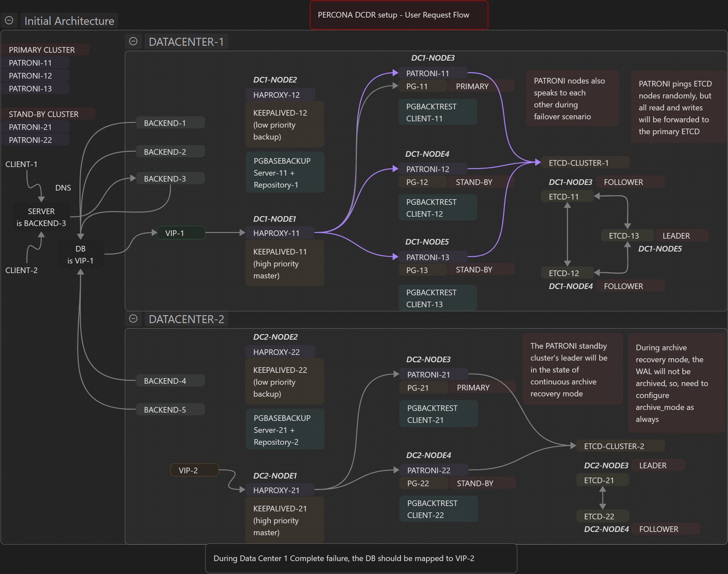This screenshot has width=728, height=574.
Task: Collapse the Initial Architecture group
Action: (9, 20)
